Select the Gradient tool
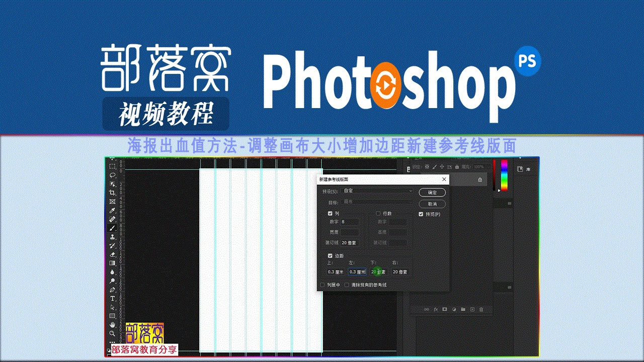Viewport: 644px width, 362px height. tap(112, 263)
